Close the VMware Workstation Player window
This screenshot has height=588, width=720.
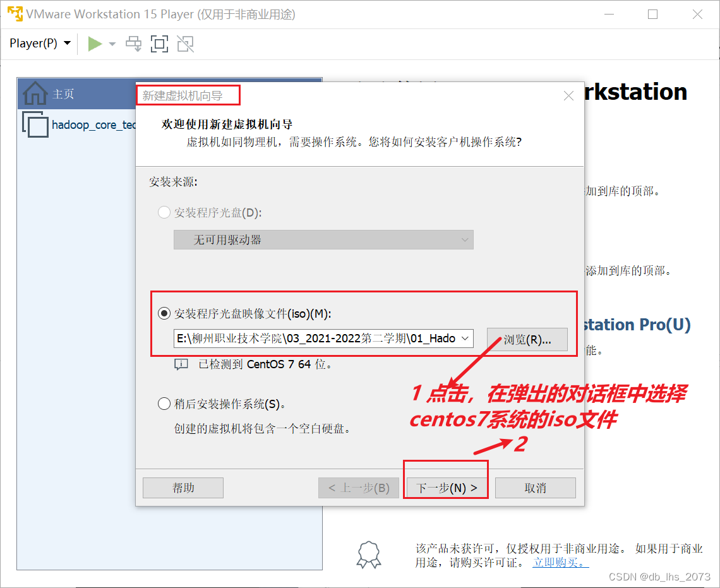tap(697, 15)
